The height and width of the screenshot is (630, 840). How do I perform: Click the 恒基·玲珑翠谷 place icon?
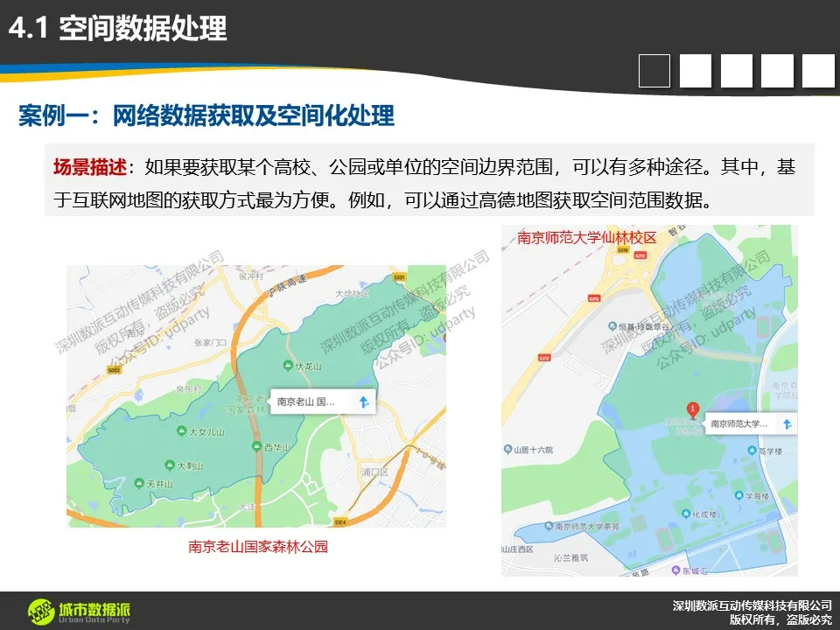[612, 325]
